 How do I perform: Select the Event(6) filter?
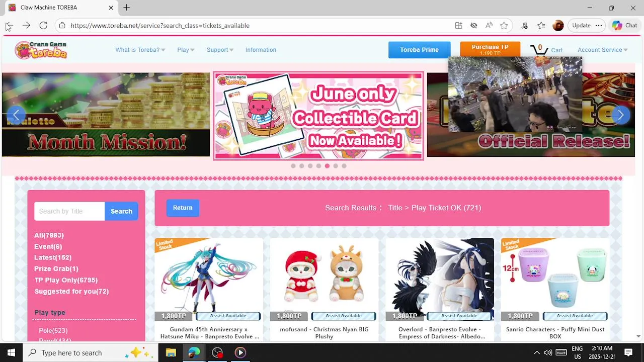click(48, 246)
